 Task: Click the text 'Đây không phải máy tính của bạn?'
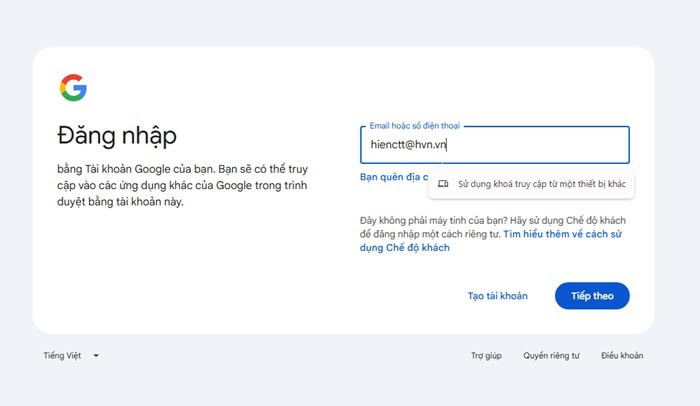[433, 220]
